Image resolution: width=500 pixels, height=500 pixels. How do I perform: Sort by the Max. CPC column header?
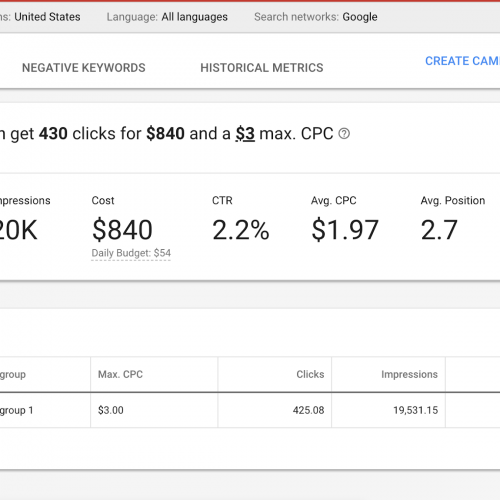click(x=120, y=374)
